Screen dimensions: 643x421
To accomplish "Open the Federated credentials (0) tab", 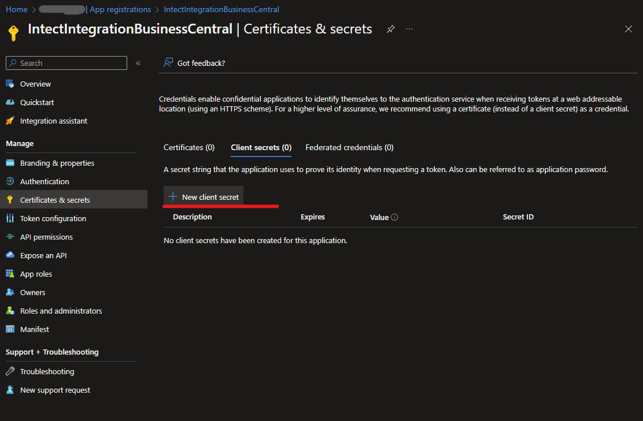I will (x=349, y=147).
